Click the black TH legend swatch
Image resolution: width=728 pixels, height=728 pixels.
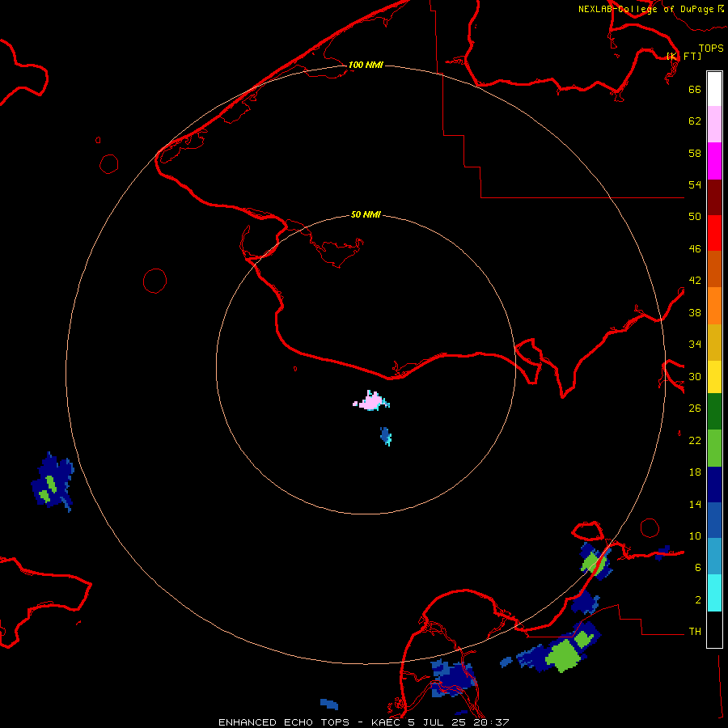click(714, 629)
